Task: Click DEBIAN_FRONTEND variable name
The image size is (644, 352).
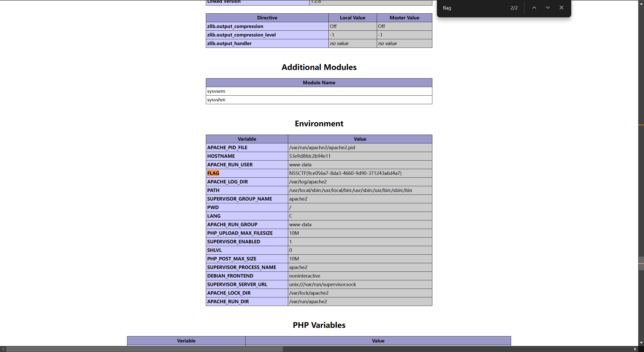Action: 230,276
